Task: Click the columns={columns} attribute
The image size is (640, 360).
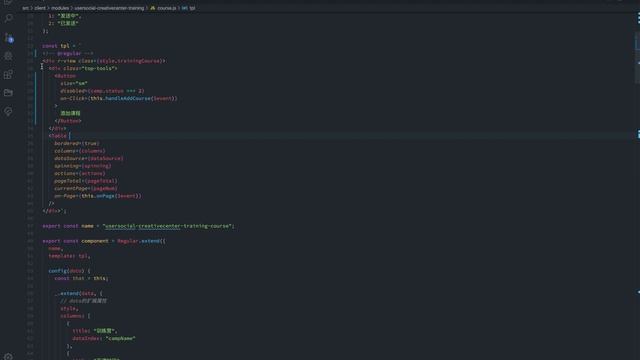Action: pos(80,151)
